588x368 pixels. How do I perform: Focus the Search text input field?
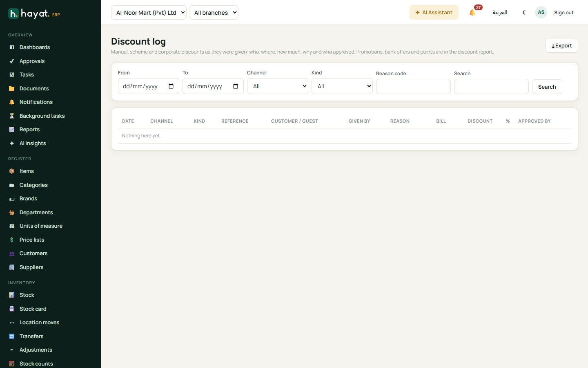(x=491, y=87)
